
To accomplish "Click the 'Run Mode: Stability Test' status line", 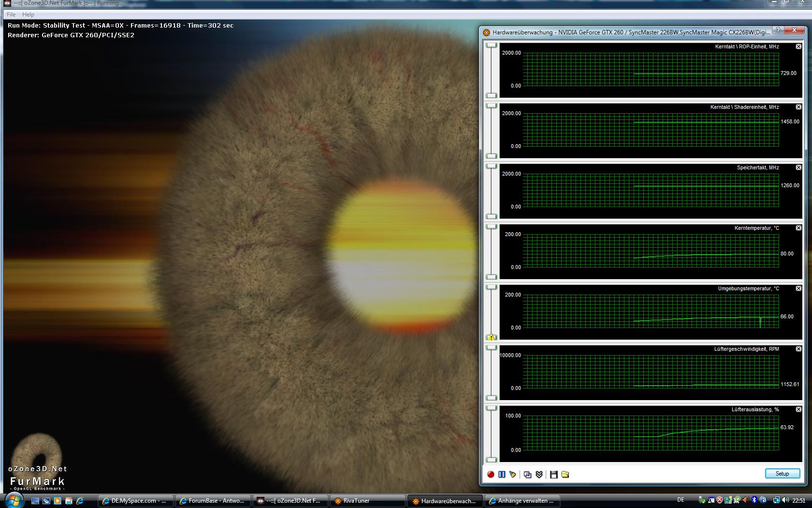I will tap(121, 25).
